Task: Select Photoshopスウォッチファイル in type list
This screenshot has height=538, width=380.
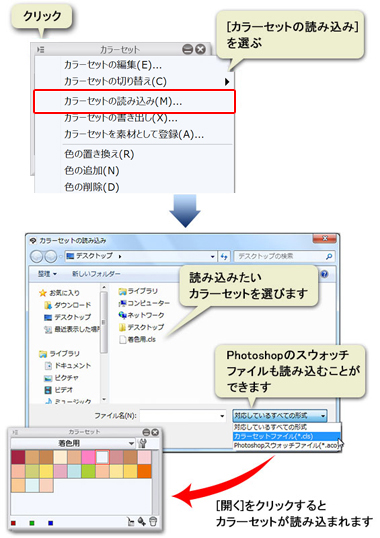Action: point(287,445)
